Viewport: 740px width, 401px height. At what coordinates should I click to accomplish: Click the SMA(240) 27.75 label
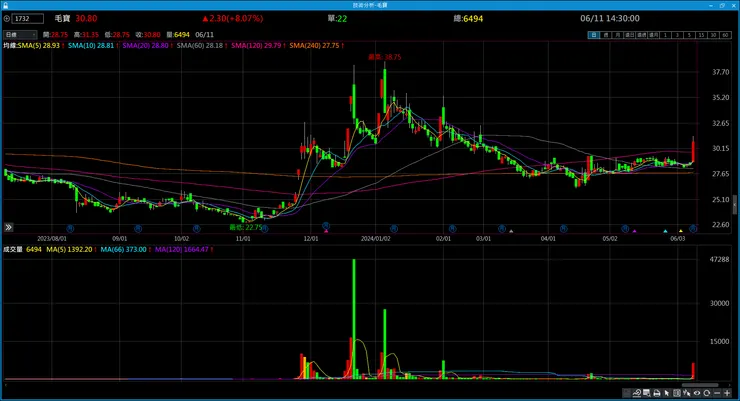[314, 45]
